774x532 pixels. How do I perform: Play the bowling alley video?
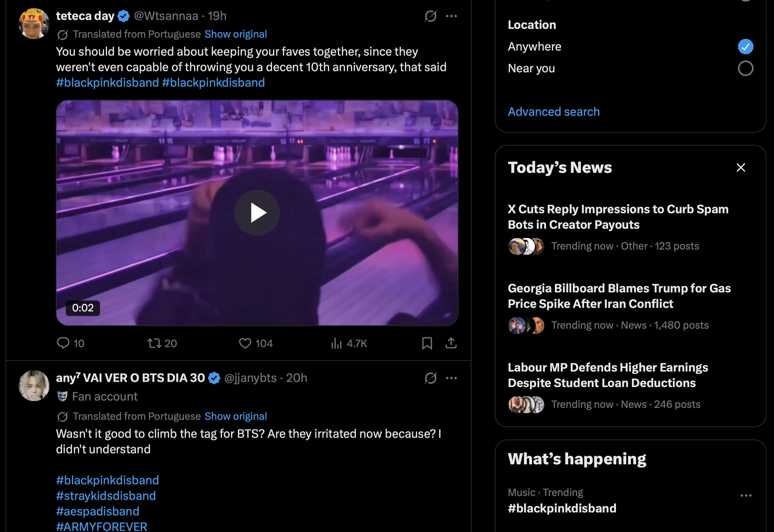257,213
